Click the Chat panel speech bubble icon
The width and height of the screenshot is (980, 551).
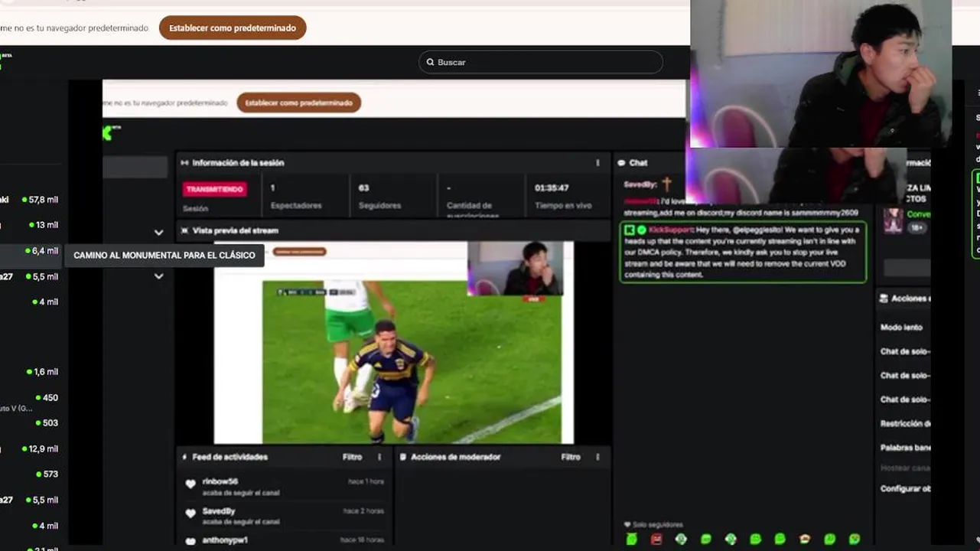coord(622,163)
